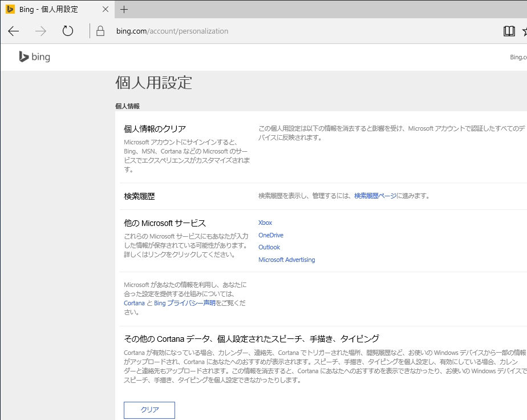
Task: Click the 検索履歴 heading
Action: 140,196
